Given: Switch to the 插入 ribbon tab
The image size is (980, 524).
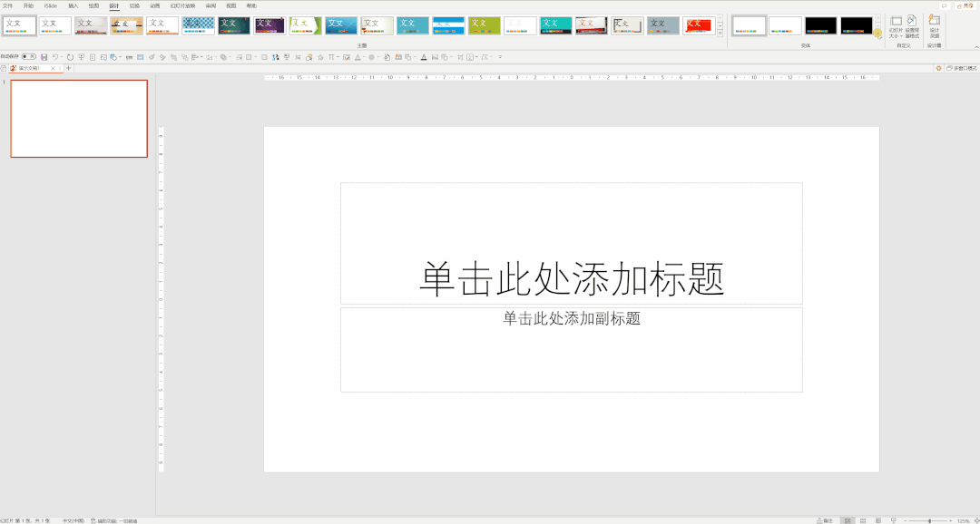Looking at the screenshot, I should (x=73, y=5).
